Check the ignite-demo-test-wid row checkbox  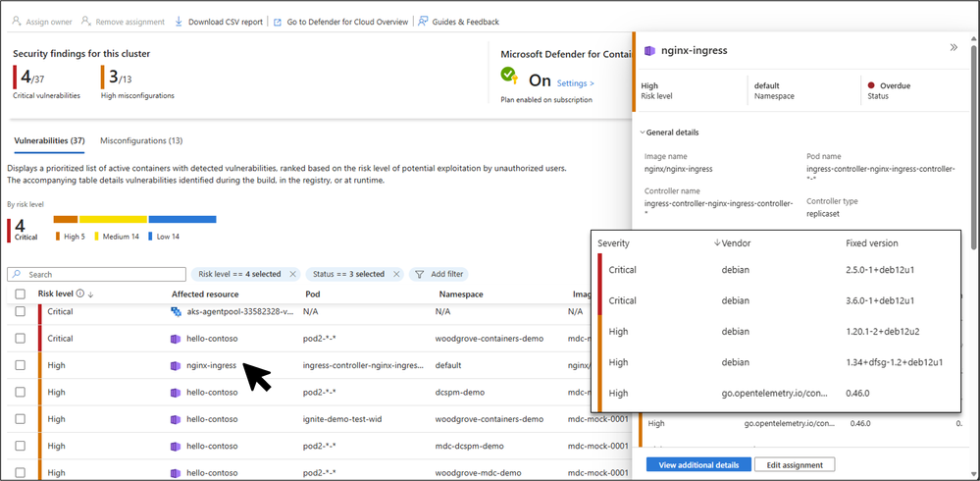[x=20, y=419]
